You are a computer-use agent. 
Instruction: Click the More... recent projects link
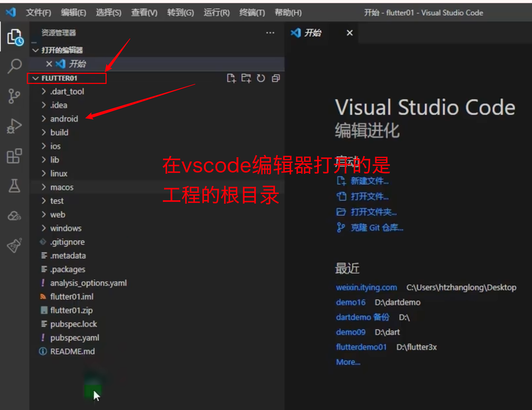click(x=348, y=362)
